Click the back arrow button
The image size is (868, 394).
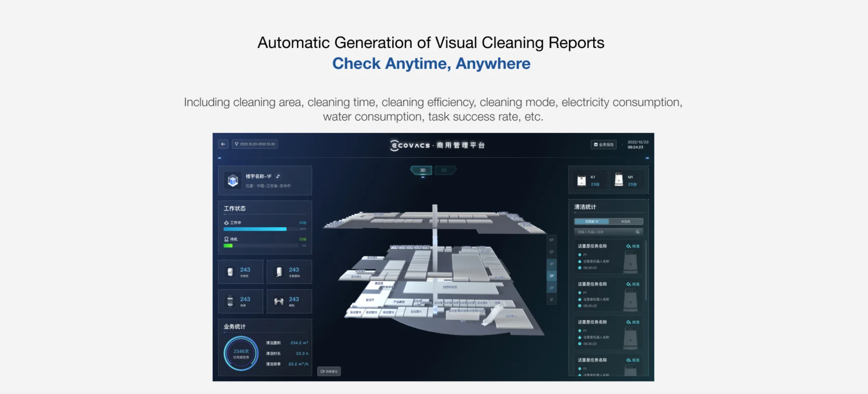pyautogui.click(x=223, y=144)
